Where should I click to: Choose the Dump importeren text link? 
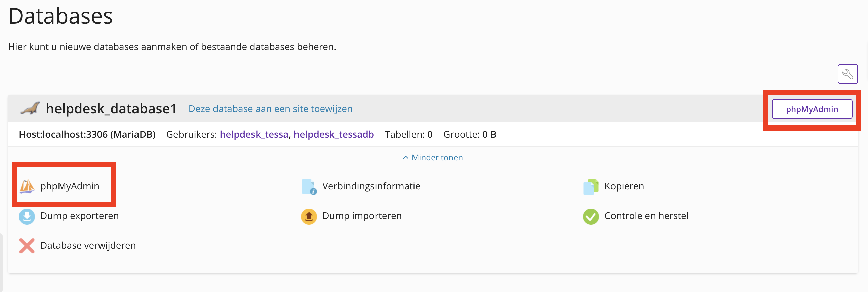362,216
